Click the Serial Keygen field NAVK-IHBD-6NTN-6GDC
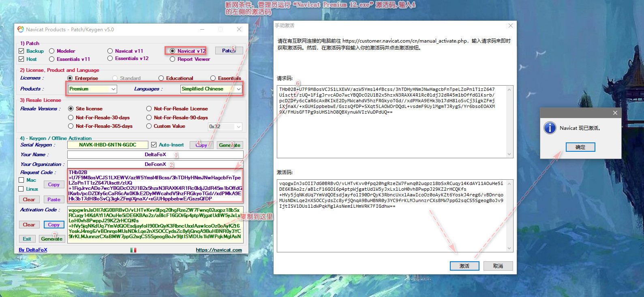The width and height of the screenshot is (644, 297). click(108, 145)
